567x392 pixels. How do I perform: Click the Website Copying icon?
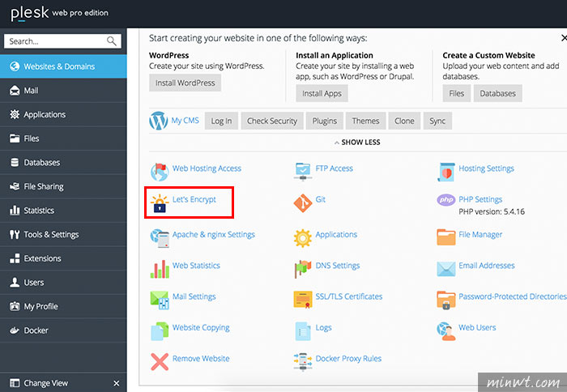tap(160, 331)
